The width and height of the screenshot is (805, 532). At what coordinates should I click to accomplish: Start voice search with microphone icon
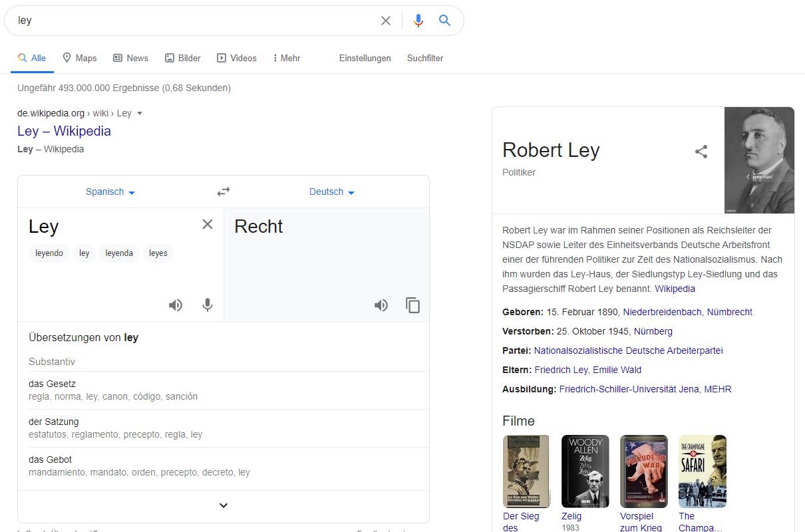[418, 21]
